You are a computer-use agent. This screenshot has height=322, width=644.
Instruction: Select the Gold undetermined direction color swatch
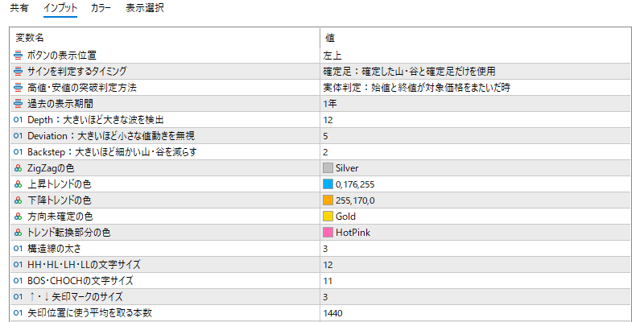pyautogui.click(x=328, y=217)
